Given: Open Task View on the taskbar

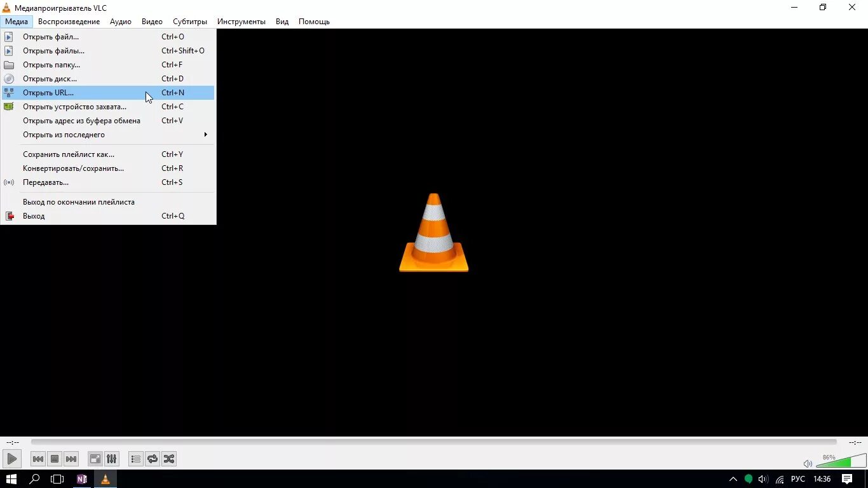Looking at the screenshot, I should [58, 479].
